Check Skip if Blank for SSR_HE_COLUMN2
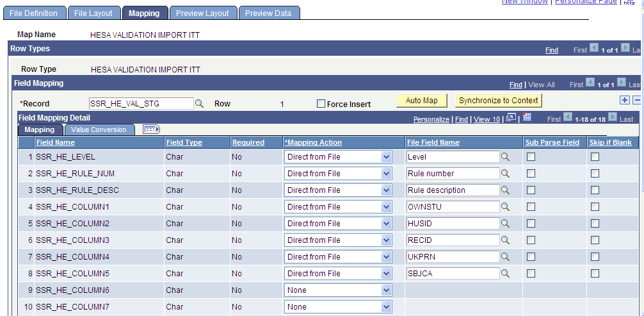The image size is (644, 316). pos(595,224)
